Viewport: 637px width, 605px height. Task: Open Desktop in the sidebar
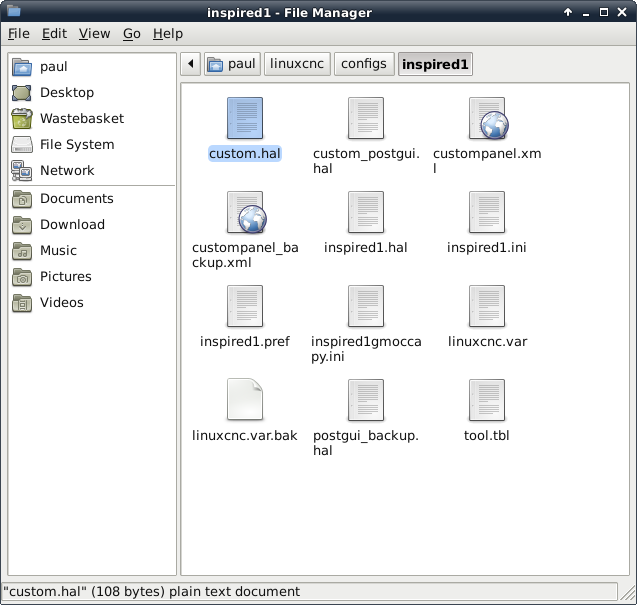pos(92,93)
